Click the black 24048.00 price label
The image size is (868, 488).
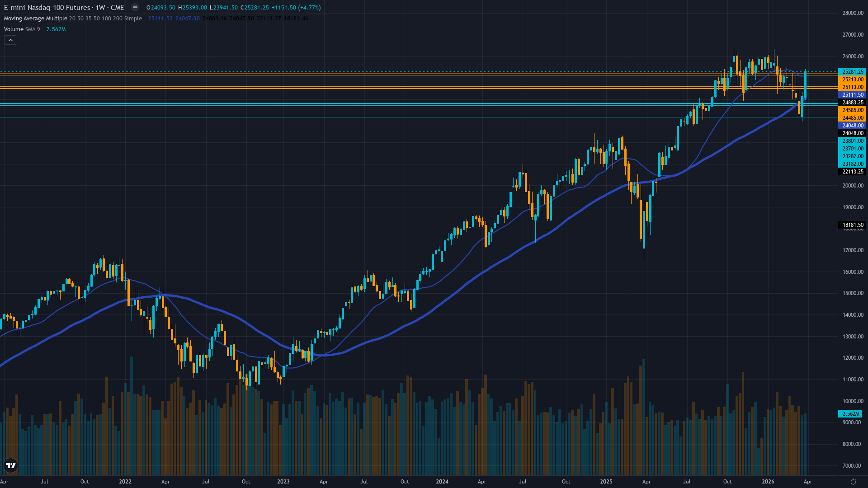852,133
